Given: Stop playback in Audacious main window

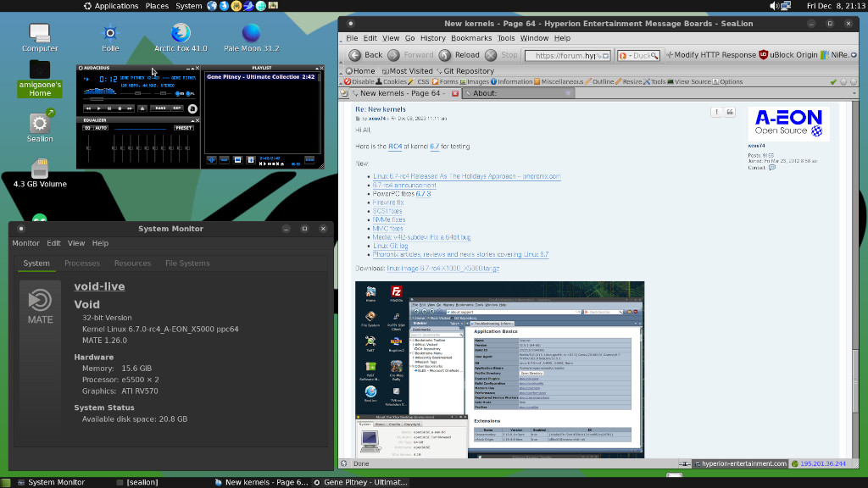Looking at the screenshot, I should pos(120,108).
